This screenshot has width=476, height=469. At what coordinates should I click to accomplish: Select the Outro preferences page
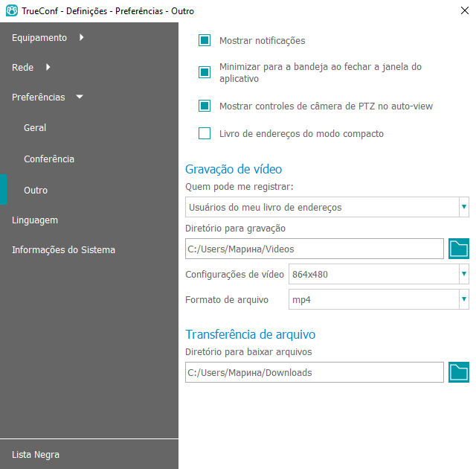(36, 190)
